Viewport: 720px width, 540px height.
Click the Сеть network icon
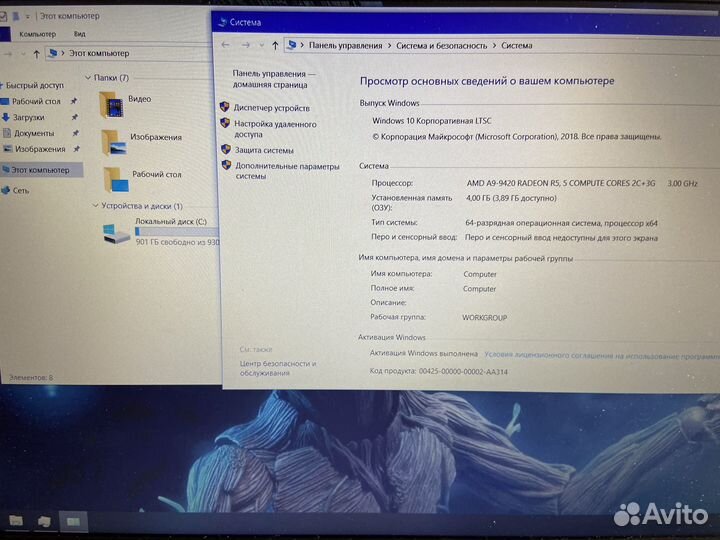[6, 190]
